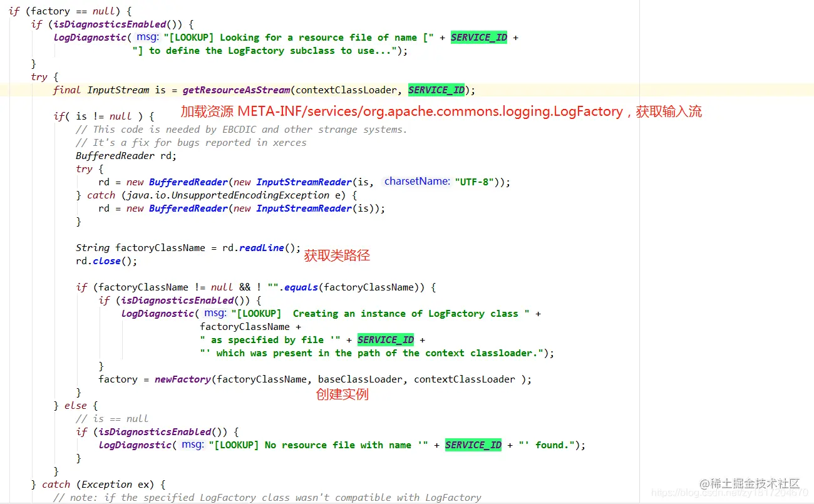
Task: Click the '"".equals(factoryClassName)' expression
Action: coord(348,287)
